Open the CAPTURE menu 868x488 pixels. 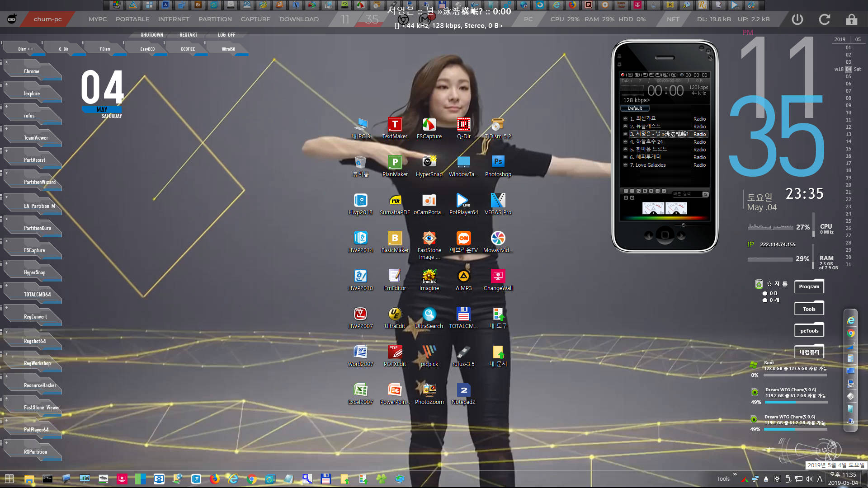tap(255, 19)
